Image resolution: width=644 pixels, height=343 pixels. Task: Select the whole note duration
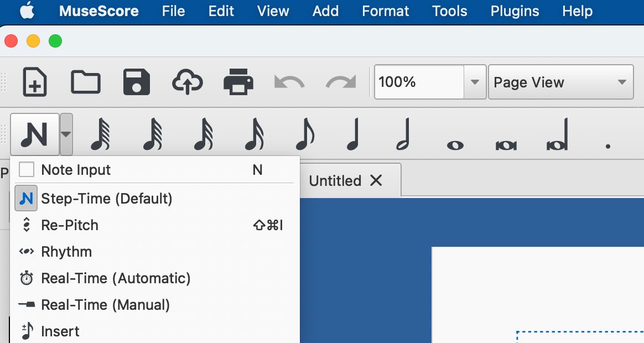click(455, 145)
